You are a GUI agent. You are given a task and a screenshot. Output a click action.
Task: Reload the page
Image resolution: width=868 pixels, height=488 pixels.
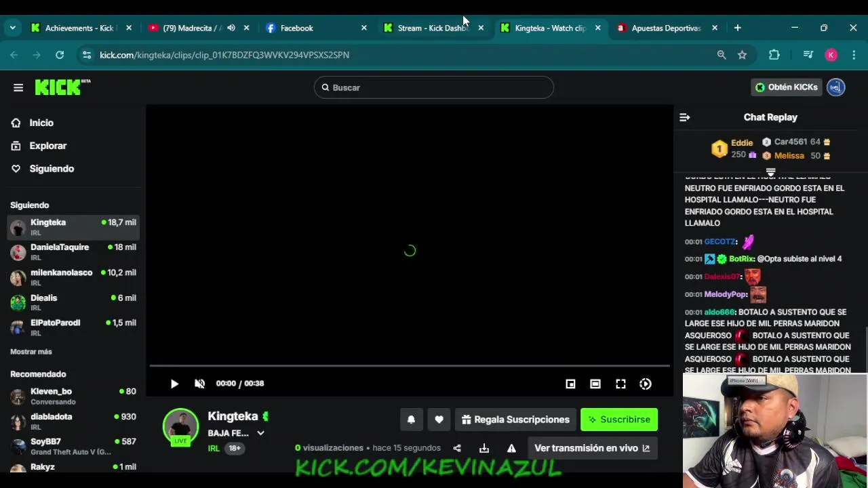[60, 55]
